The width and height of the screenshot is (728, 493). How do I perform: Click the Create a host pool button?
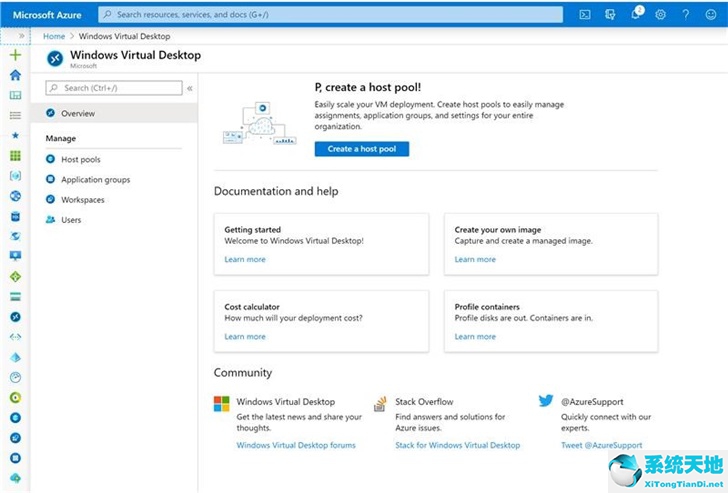pyautogui.click(x=362, y=149)
